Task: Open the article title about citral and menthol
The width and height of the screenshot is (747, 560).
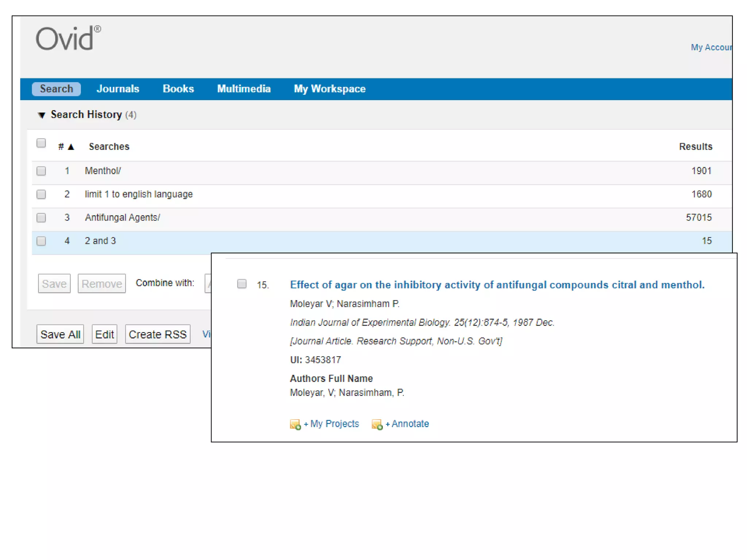Action: click(x=497, y=285)
